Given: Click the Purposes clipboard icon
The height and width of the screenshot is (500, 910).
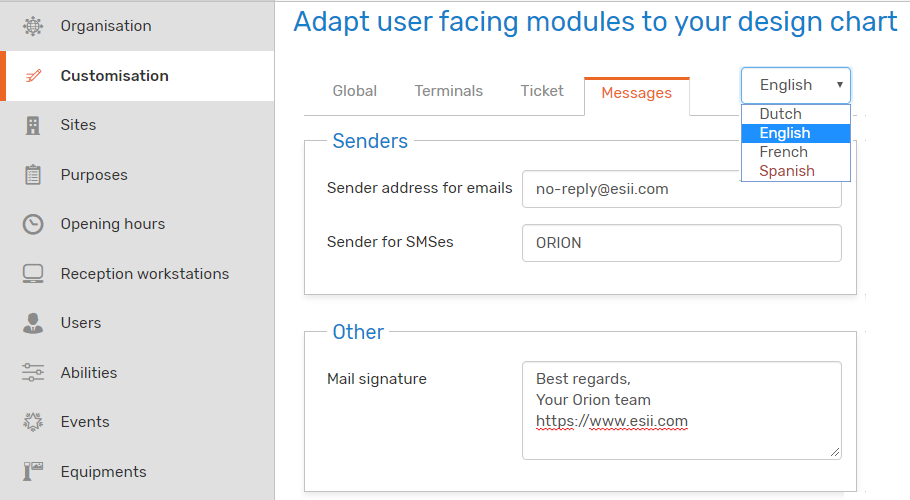Looking at the screenshot, I should [33, 175].
